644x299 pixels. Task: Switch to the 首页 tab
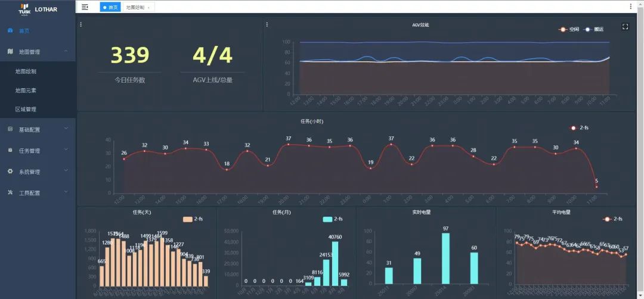110,7
